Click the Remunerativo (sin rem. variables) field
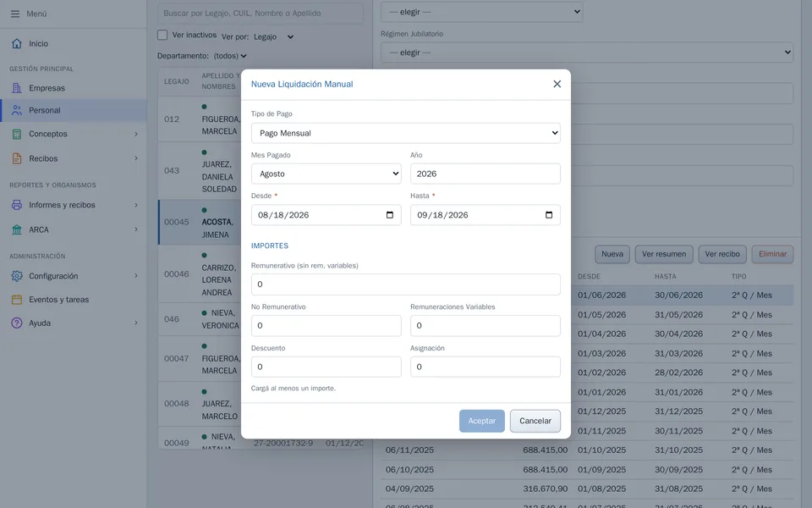 point(405,284)
